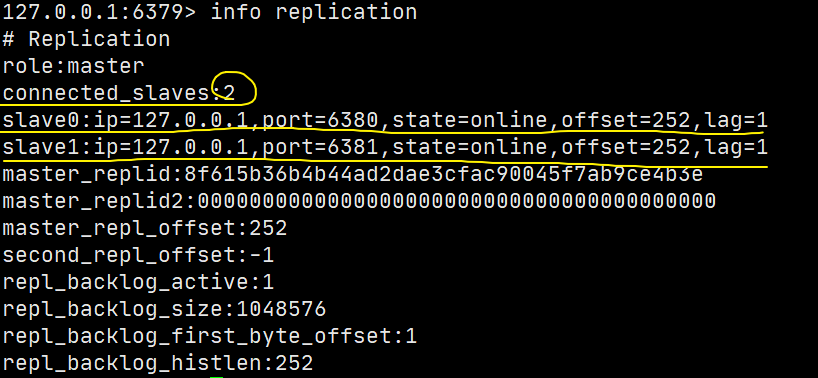Click the circled connected_slaves value 2
Screen dimensions: 818x378
tap(229, 93)
